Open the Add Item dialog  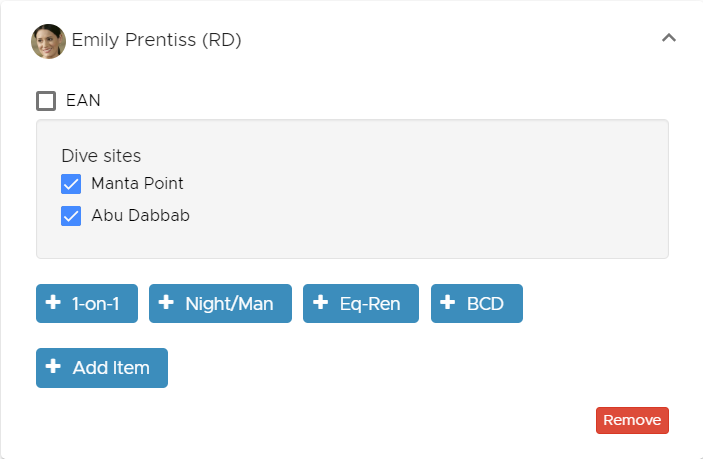[x=102, y=368]
